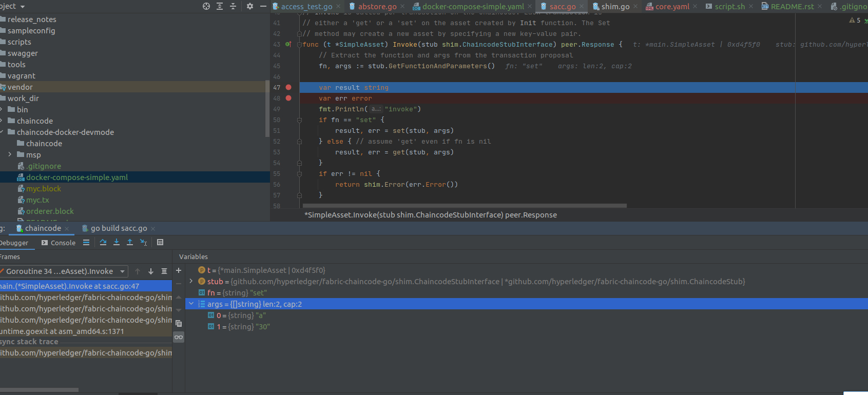
Task: Click the show execution point icon
Action: pyautogui.click(x=86, y=242)
